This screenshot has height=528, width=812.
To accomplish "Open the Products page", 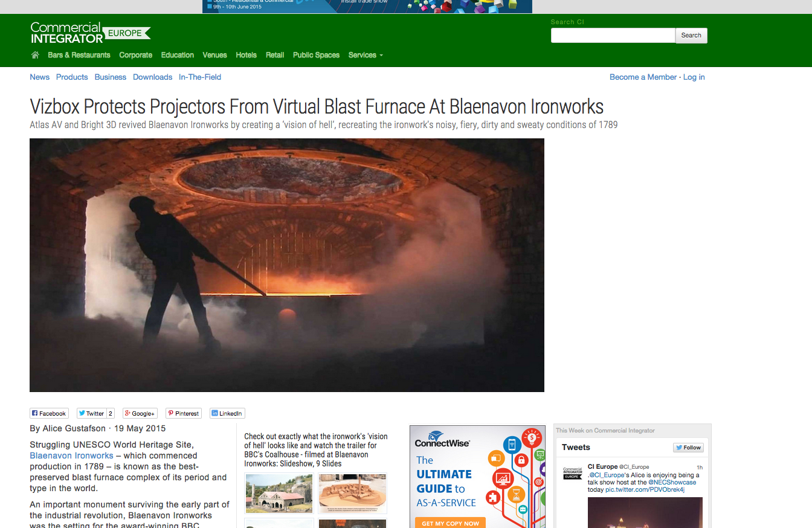I will tap(72, 77).
